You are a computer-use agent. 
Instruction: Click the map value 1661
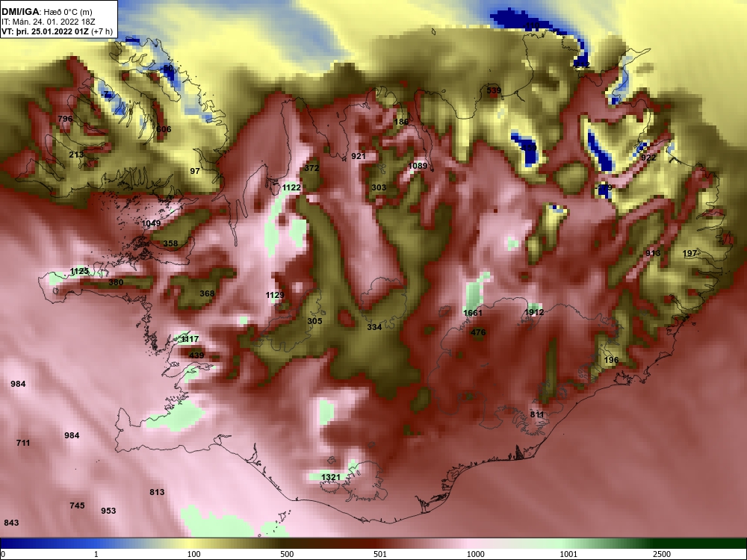click(473, 313)
